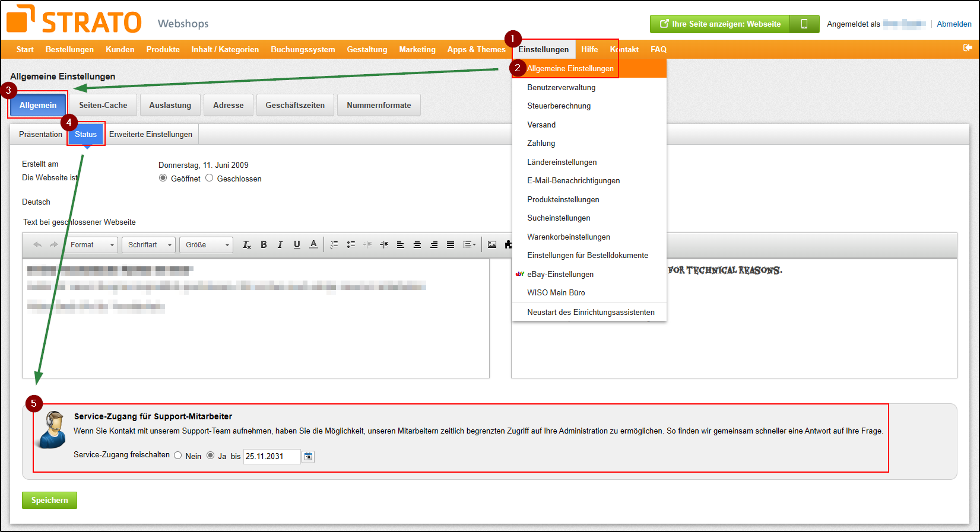
Task: Select the Geschlossen radio button
Action: point(210,178)
